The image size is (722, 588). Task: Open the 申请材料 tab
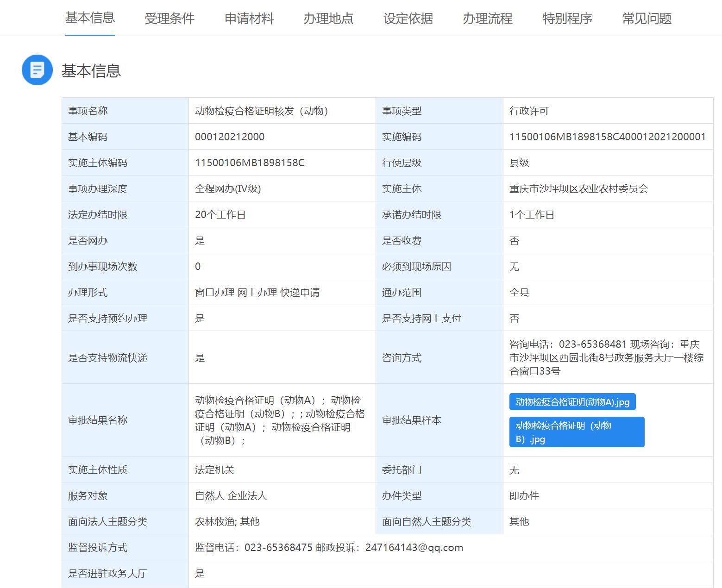pos(249,18)
